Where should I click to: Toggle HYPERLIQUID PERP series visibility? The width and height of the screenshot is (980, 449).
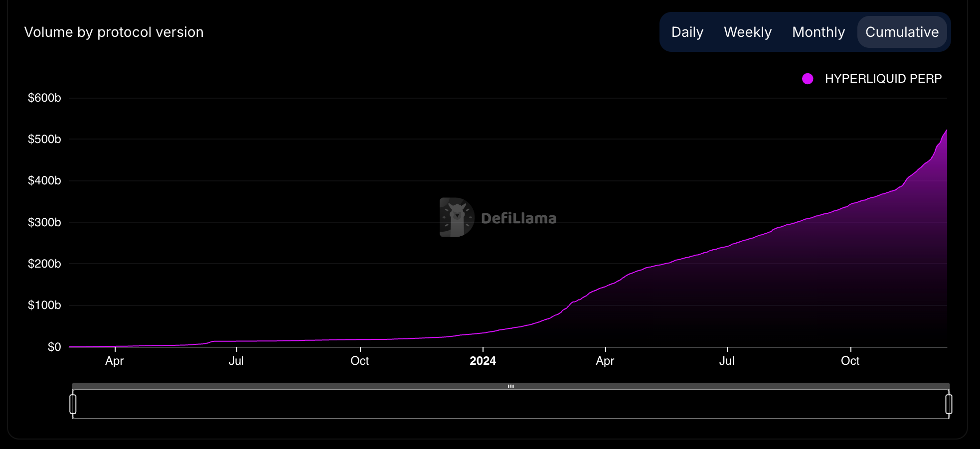tap(882, 78)
